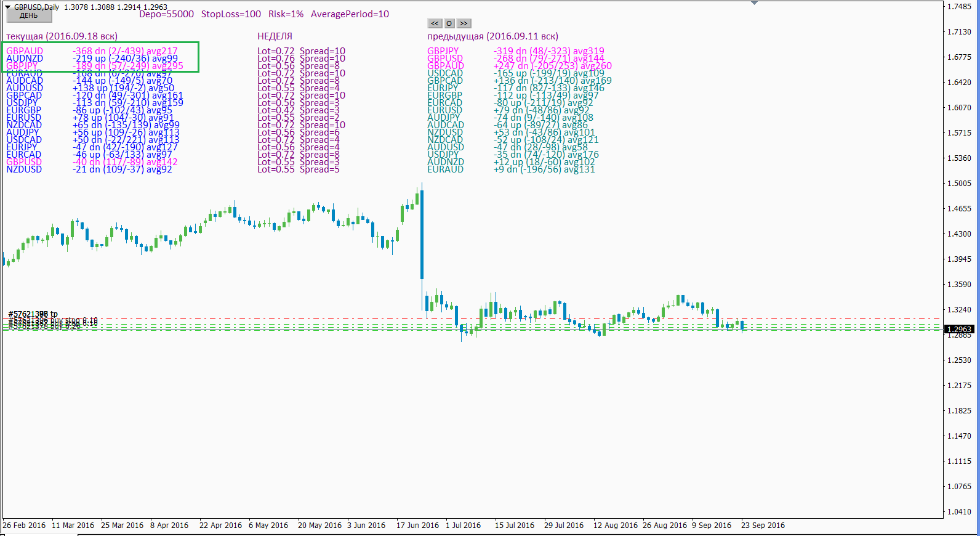The width and height of the screenshot is (980, 536).
Task: Click the << previous week button
Action: point(435,23)
